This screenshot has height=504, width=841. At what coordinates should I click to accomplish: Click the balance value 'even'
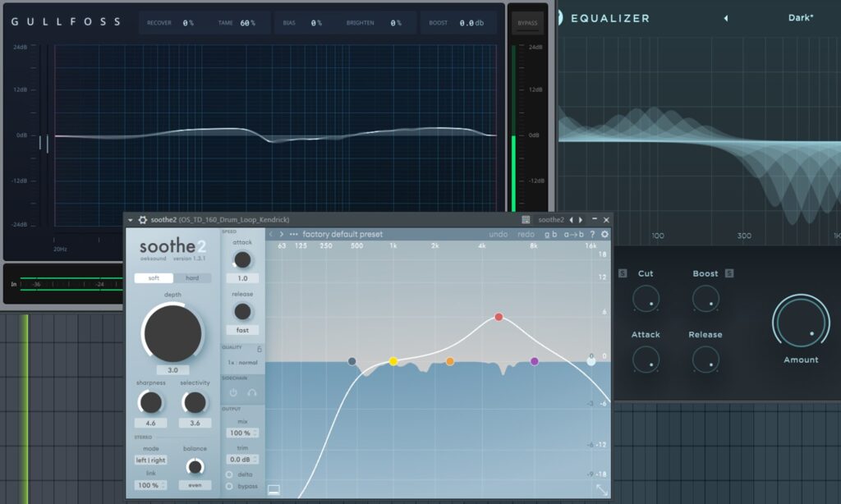pyautogui.click(x=195, y=485)
